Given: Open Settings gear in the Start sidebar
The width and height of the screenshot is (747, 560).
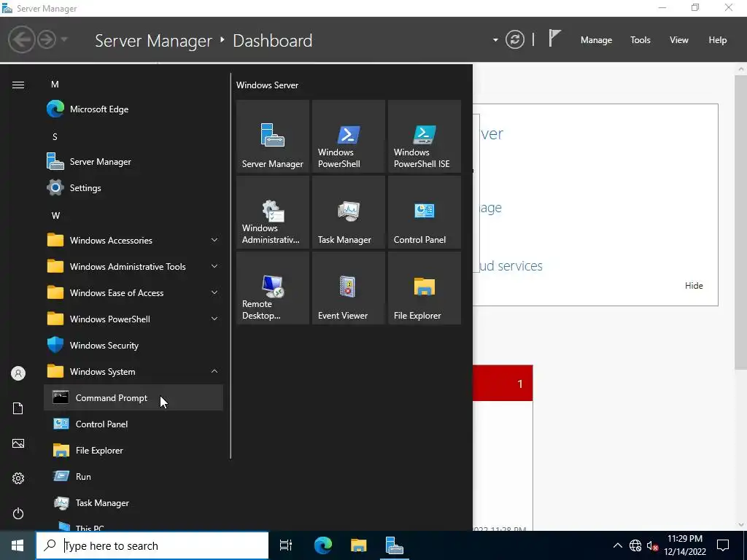Looking at the screenshot, I should point(18,478).
